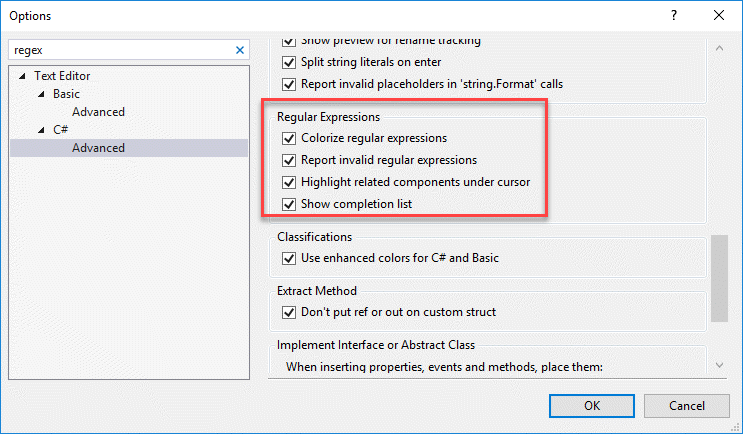This screenshot has height=434, width=743.
Task: Select Advanced under C# node
Action: tap(98, 148)
